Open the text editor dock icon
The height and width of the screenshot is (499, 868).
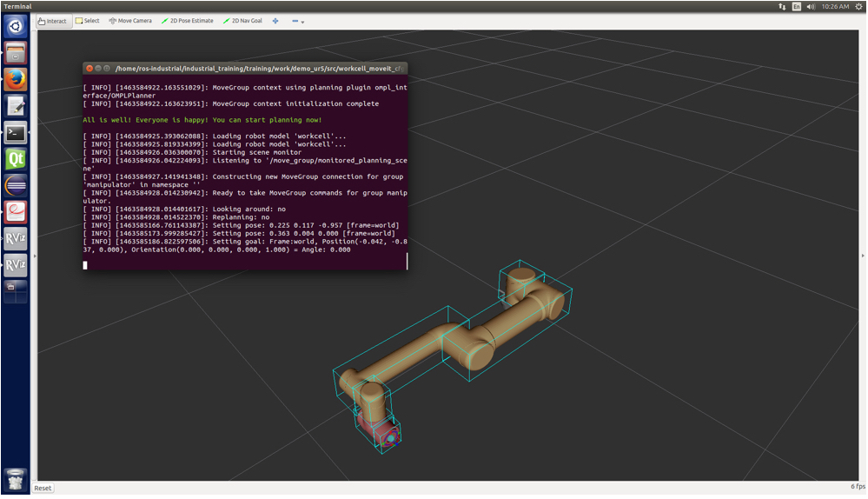click(x=16, y=106)
